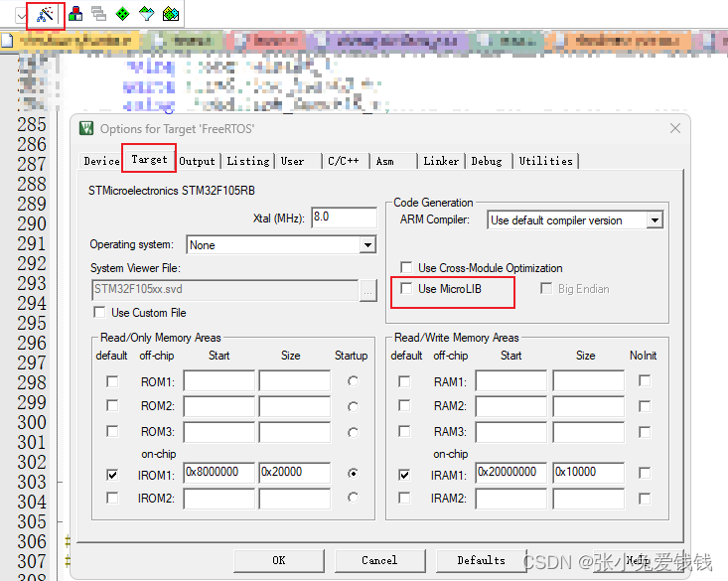Click IROM1 Size field 0x20000

tap(295, 473)
